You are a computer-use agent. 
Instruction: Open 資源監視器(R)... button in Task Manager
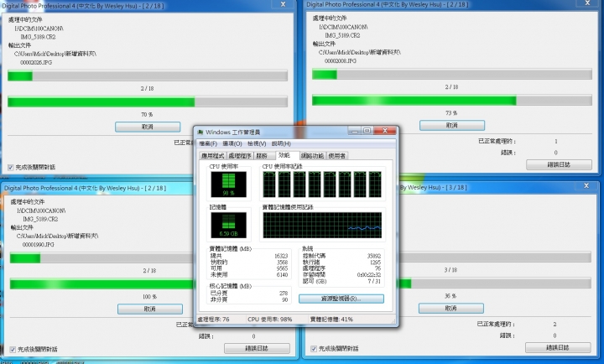click(341, 299)
